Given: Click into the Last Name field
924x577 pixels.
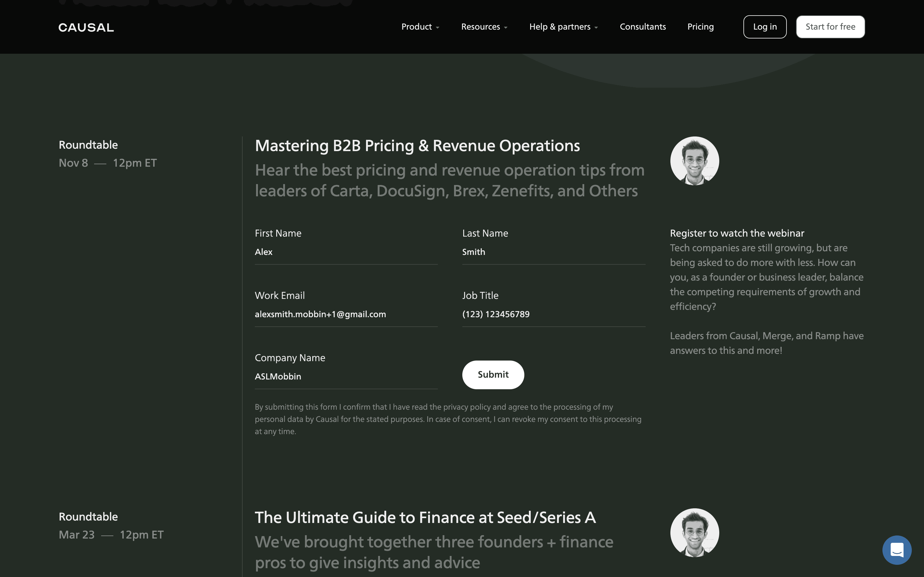Looking at the screenshot, I should click(x=553, y=252).
